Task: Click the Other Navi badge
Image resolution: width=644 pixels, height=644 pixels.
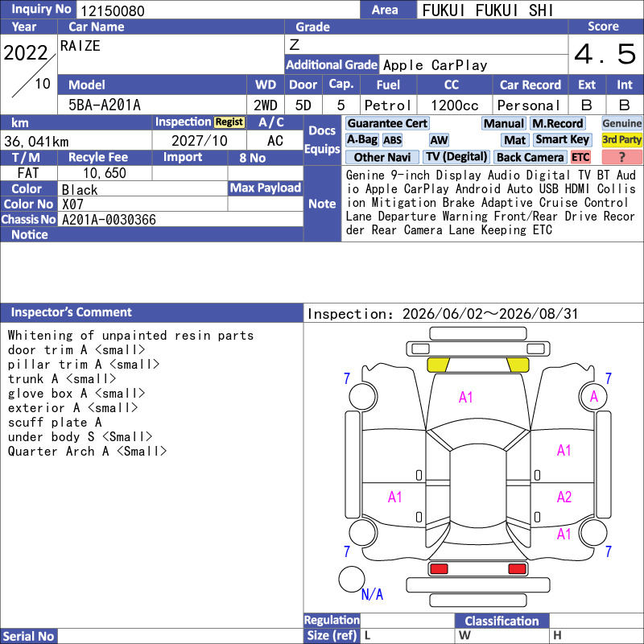Action: (x=382, y=157)
